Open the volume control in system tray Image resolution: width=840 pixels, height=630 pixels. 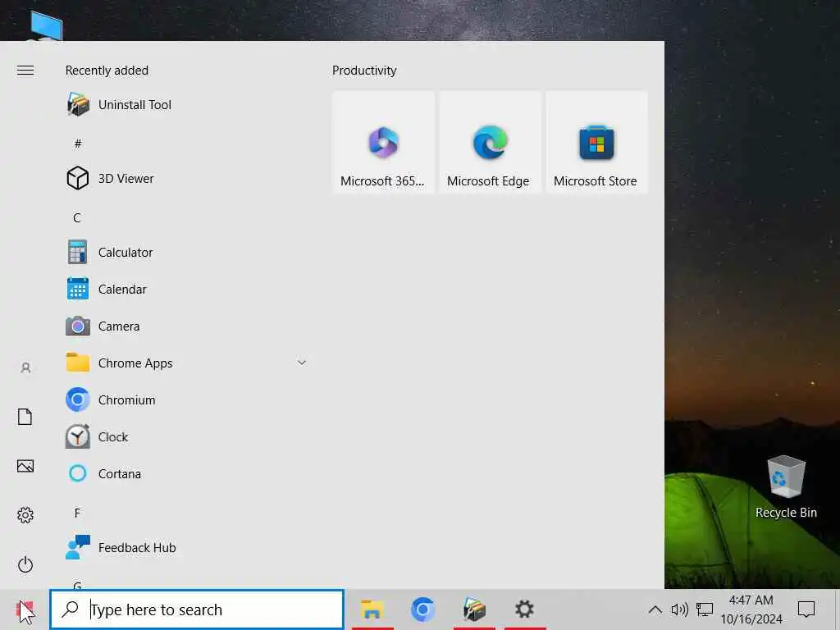pos(679,609)
